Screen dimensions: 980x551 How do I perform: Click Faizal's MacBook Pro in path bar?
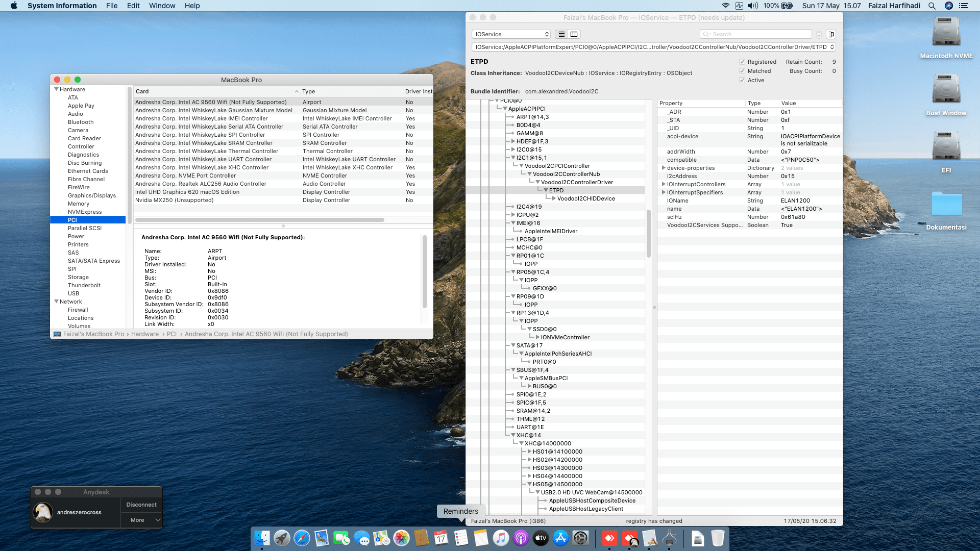(x=93, y=334)
